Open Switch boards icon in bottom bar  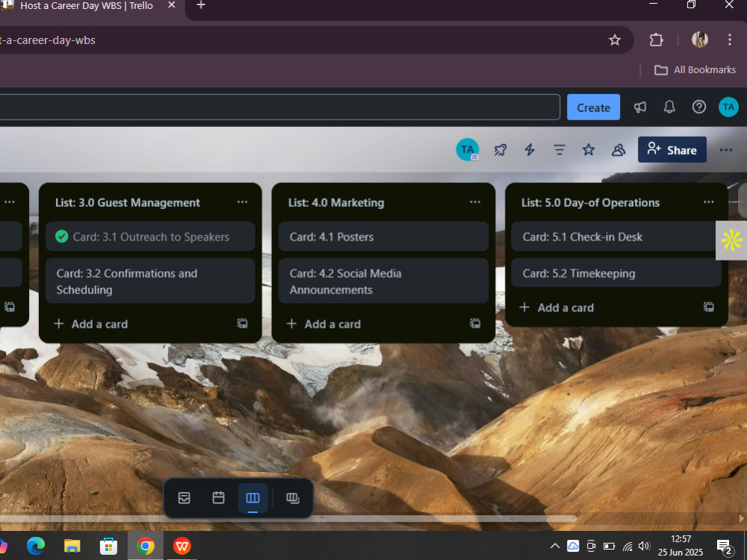coord(293,498)
